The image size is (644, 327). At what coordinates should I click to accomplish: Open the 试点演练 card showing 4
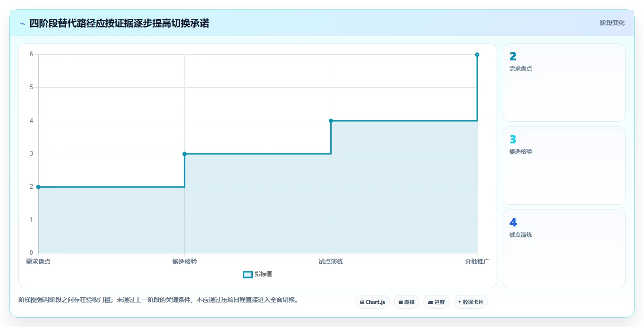[564, 249]
